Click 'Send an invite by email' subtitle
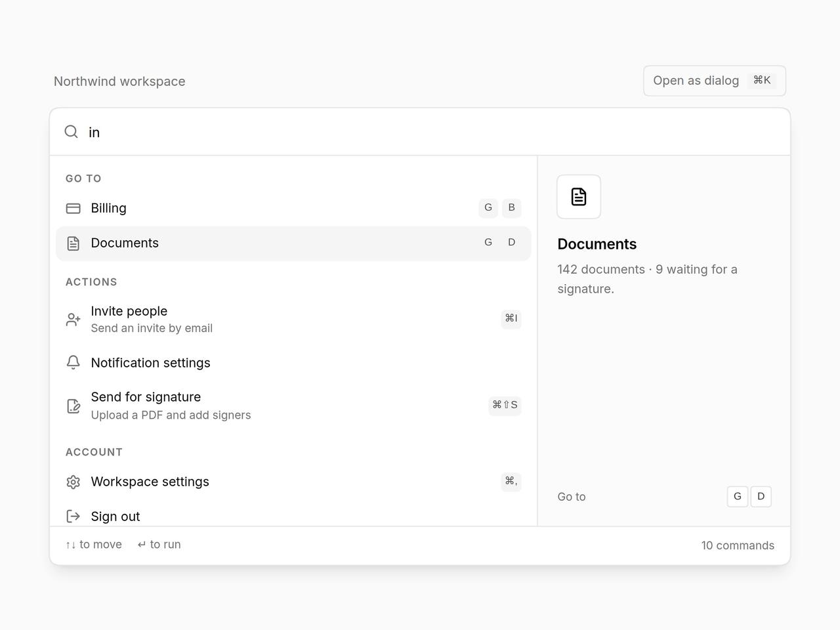This screenshot has width=840, height=630. [x=152, y=328]
